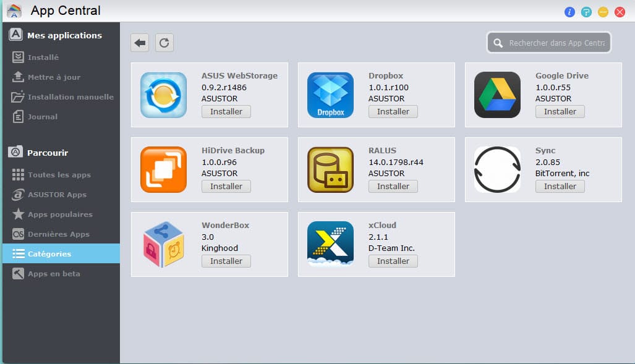
Task: Click the WonderBox title text
Action: [x=225, y=225]
